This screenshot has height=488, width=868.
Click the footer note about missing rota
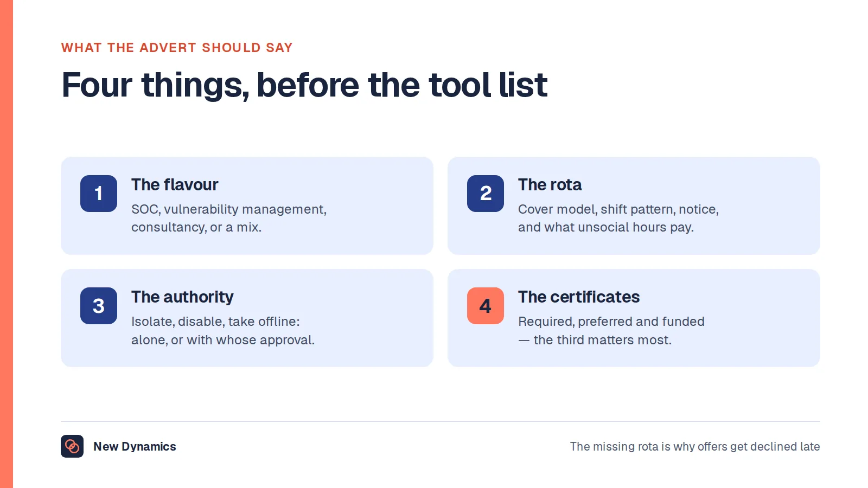click(695, 446)
